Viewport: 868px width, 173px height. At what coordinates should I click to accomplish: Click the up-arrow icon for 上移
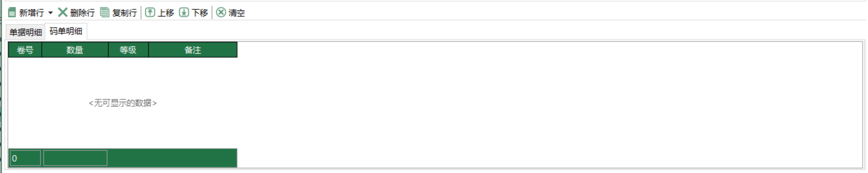(150, 12)
